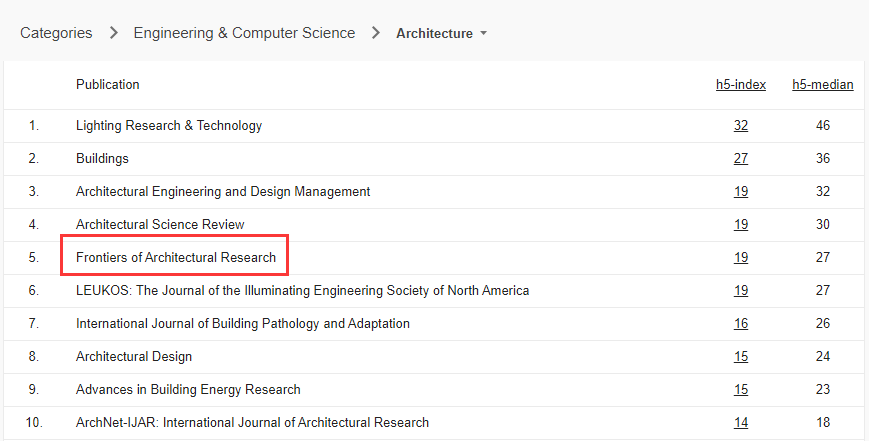869x441 pixels.
Task: Select the Architectural Design publication name
Action: [x=134, y=357]
